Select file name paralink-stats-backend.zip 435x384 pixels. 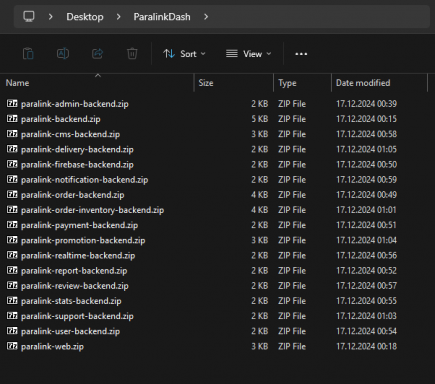pos(71,301)
